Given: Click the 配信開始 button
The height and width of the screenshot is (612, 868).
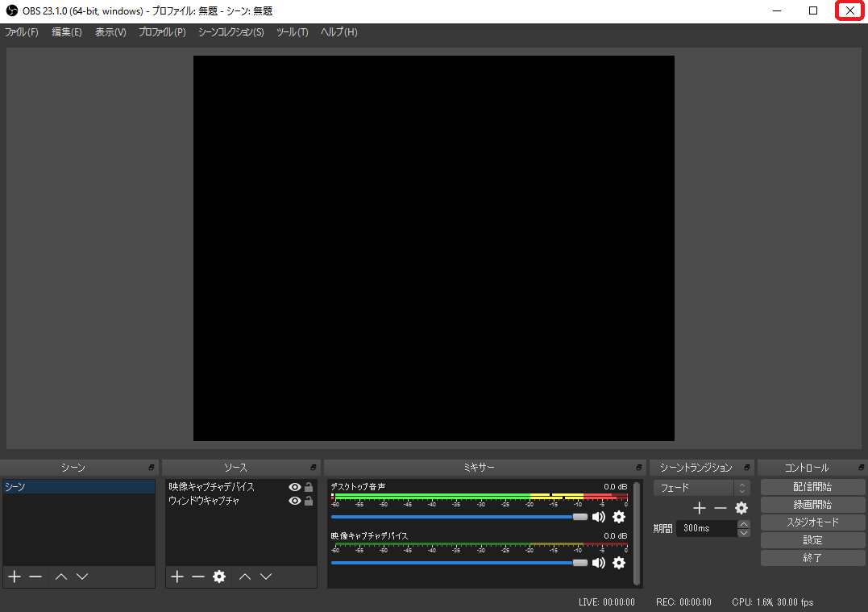Looking at the screenshot, I should tap(812, 487).
